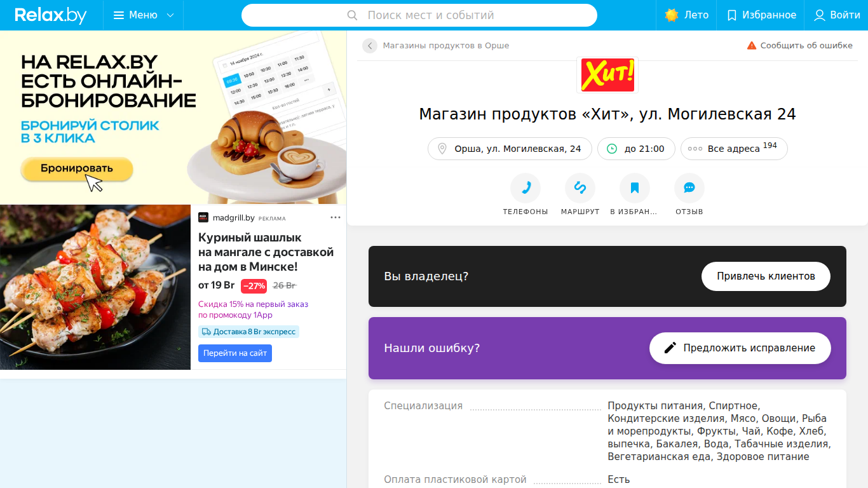Click the Маршрут route icon
This screenshot has height=488, width=868.
point(580,188)
